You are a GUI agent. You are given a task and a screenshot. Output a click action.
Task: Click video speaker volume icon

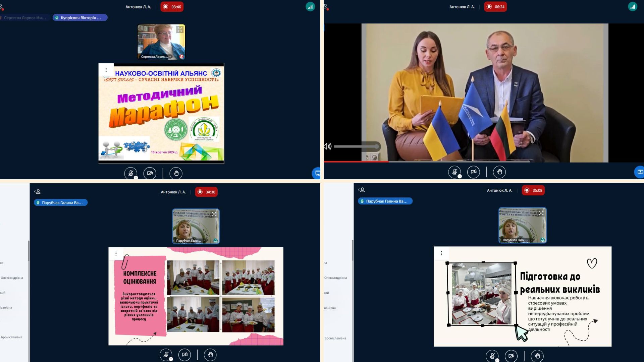327,146
